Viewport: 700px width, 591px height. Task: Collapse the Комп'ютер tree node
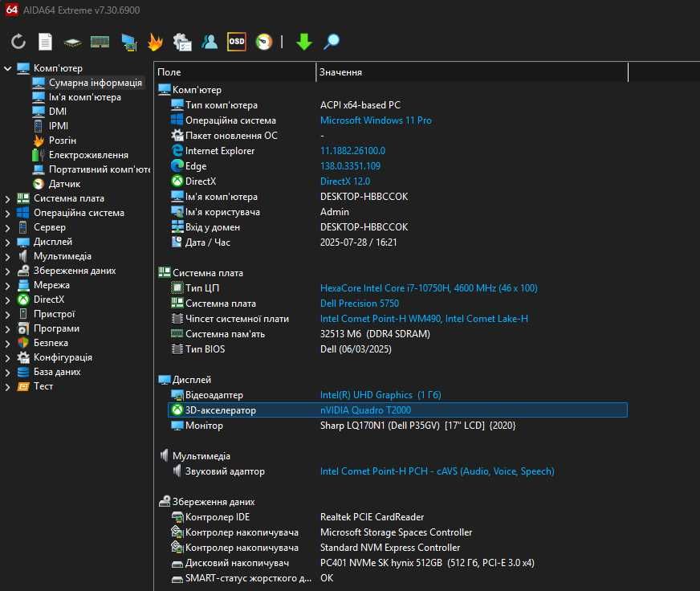(7, 68)
